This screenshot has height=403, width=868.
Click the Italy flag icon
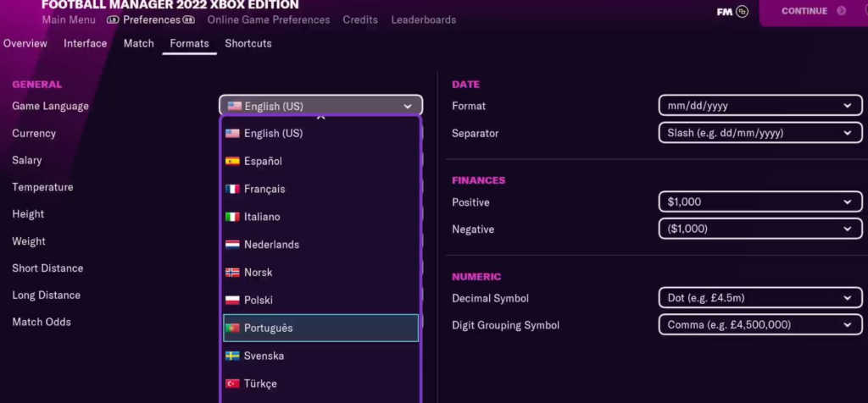(232, 217)
